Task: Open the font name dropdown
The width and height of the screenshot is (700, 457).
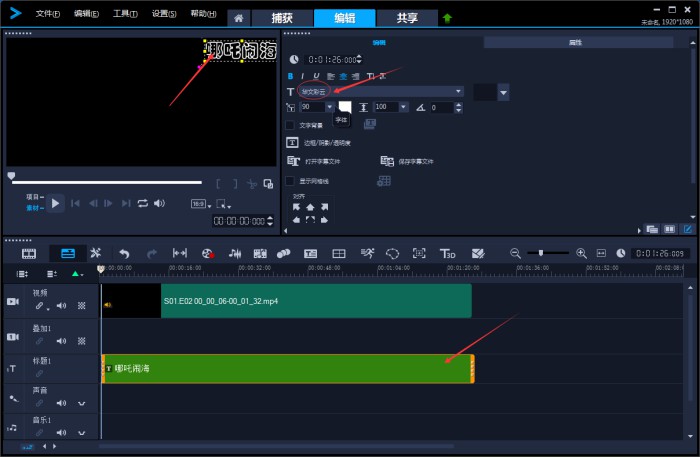Action: pos(459,91)
